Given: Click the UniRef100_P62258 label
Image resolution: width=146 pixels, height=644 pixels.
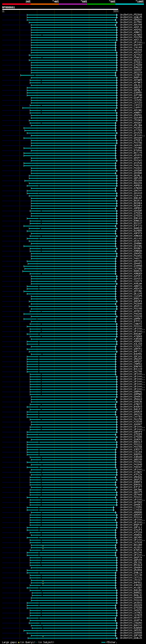Looking at the screenshot, I should [x=131, y=419].
